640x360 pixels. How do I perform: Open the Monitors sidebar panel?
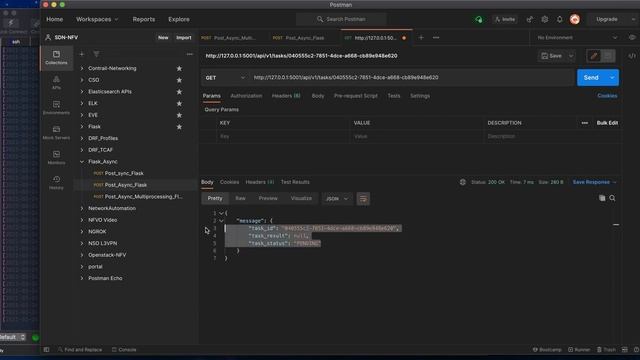pyautogui.click(x=56, y=158)
